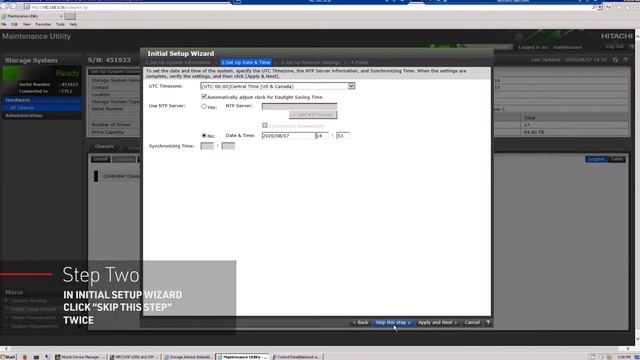Open the Help menu in browser
The height and width of the screenshot is (360, 640).
click(x=73, y=24)
